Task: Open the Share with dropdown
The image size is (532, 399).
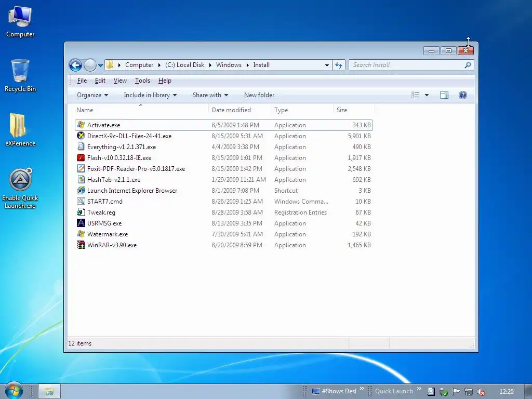Action: [x=210, y=95]
